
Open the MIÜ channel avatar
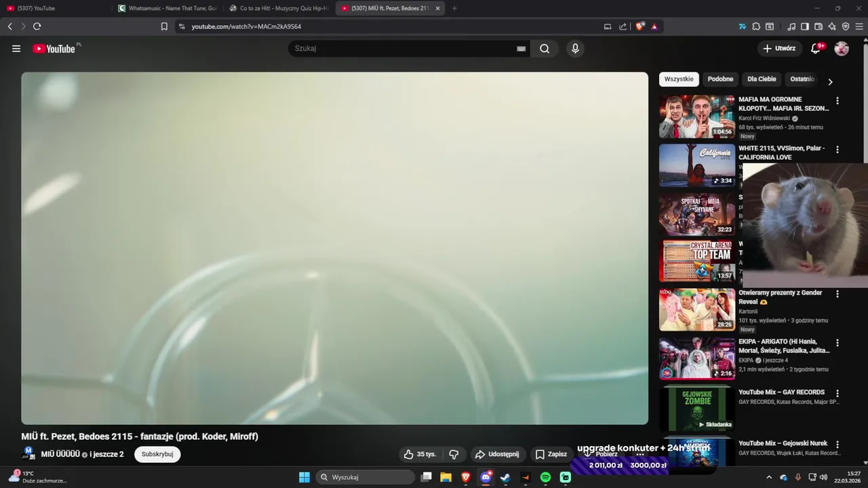click(x=28, y=453)
